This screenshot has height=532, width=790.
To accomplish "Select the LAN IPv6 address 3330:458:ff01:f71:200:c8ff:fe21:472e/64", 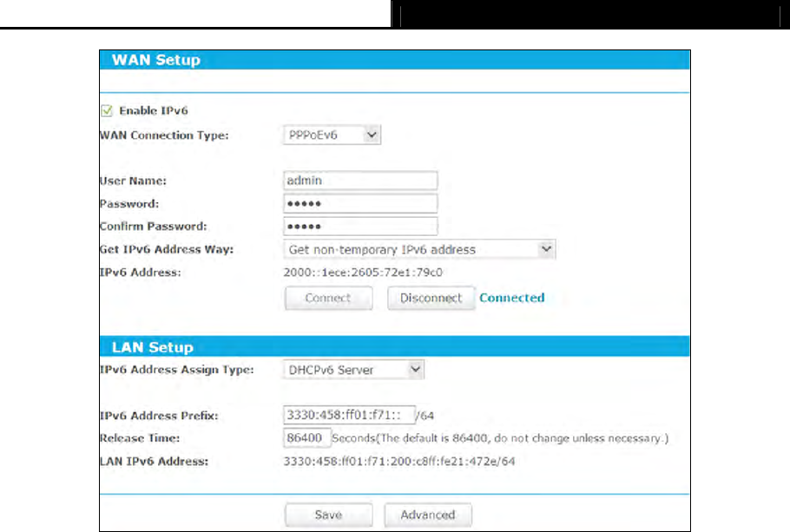I will [399, 462].
